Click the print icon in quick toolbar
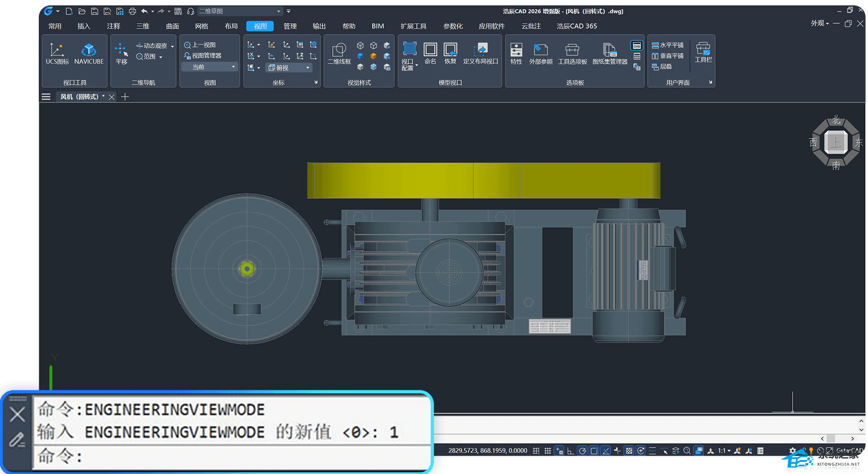The width and height of the screenshot is (868, 474). pyautogui.click(x=132, y=11)
